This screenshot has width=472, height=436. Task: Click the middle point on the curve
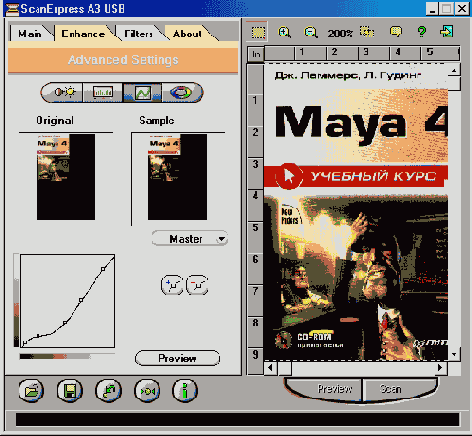pos(81,300)
